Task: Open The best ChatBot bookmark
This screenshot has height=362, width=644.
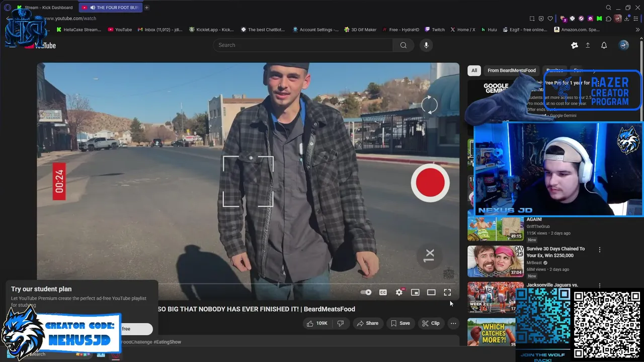Action: pyautogui.click(x=263, y=30)
